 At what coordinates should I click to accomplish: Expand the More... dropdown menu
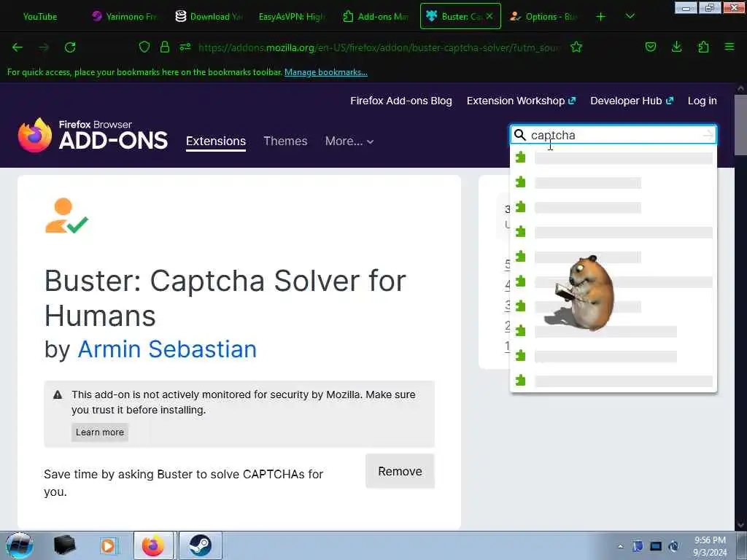click(349, 141)
